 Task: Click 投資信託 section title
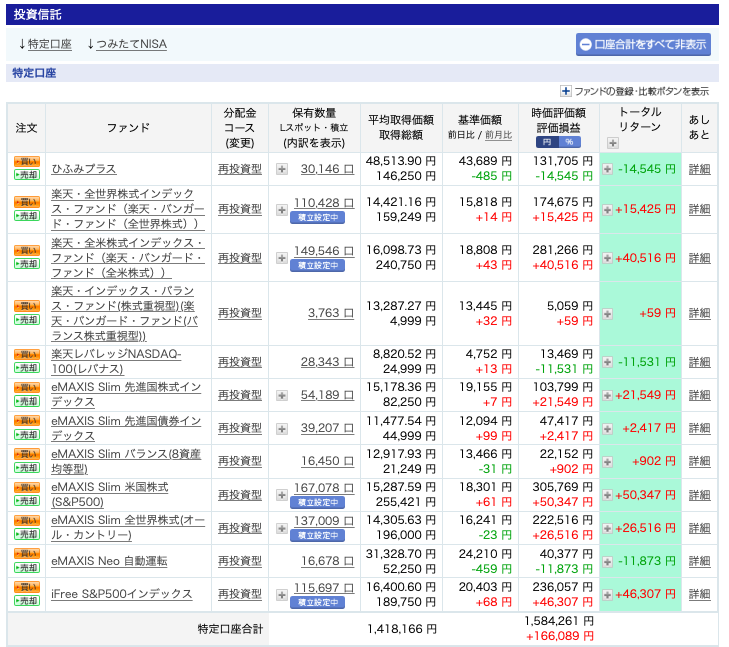point(37,14)
